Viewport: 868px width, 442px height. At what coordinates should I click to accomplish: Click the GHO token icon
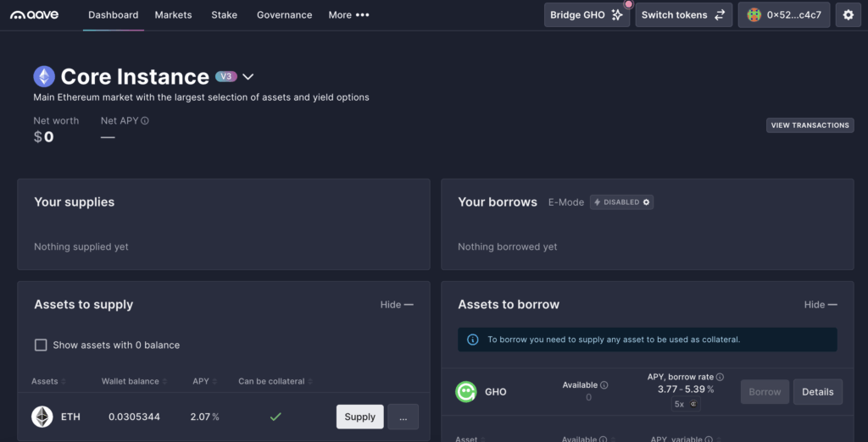click(x=466, y=392)
